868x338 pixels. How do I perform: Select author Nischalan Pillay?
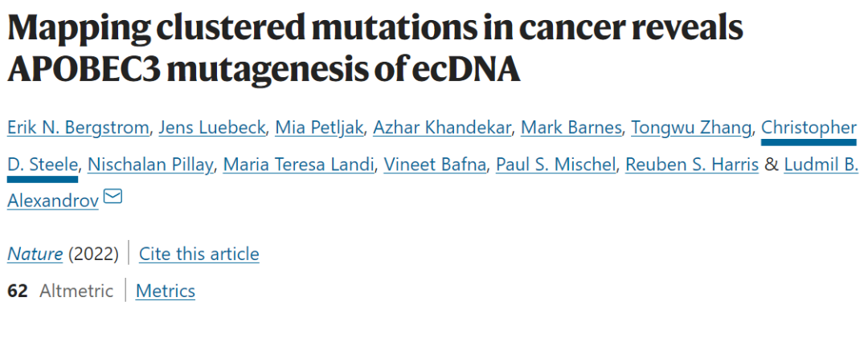(150, 165)
